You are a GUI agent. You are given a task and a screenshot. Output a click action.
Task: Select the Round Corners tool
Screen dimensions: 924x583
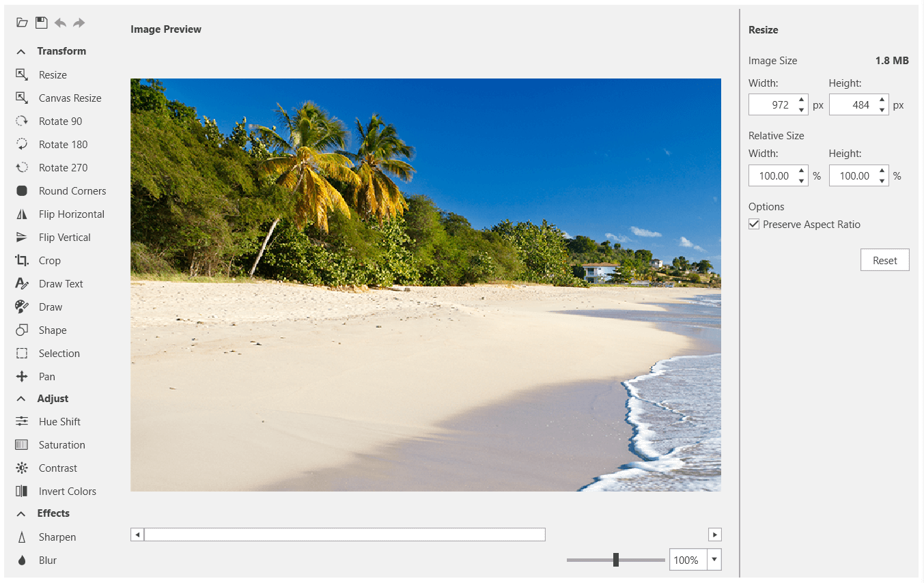(70, 190)
